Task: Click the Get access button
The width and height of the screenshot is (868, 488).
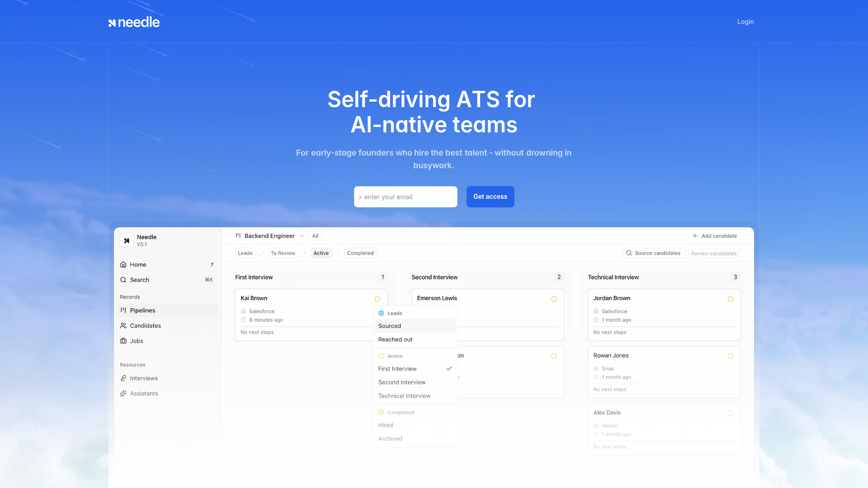Action: [x=490, y=197]
